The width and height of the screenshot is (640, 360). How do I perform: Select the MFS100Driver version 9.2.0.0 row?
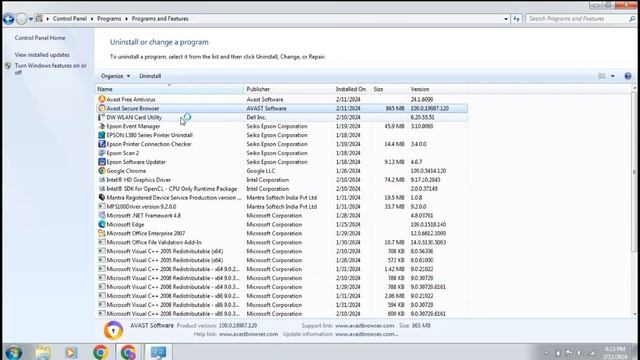pyautogui.click(x=282, y=207)
